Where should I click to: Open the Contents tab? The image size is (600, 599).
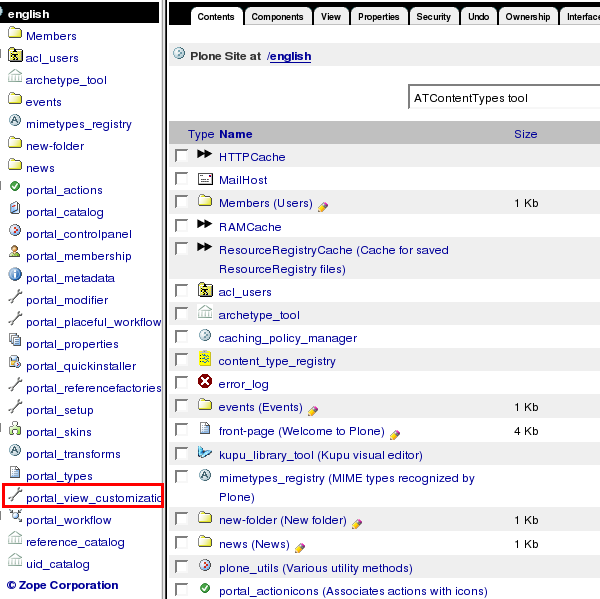pyautogui.click(x=217, y=17)
